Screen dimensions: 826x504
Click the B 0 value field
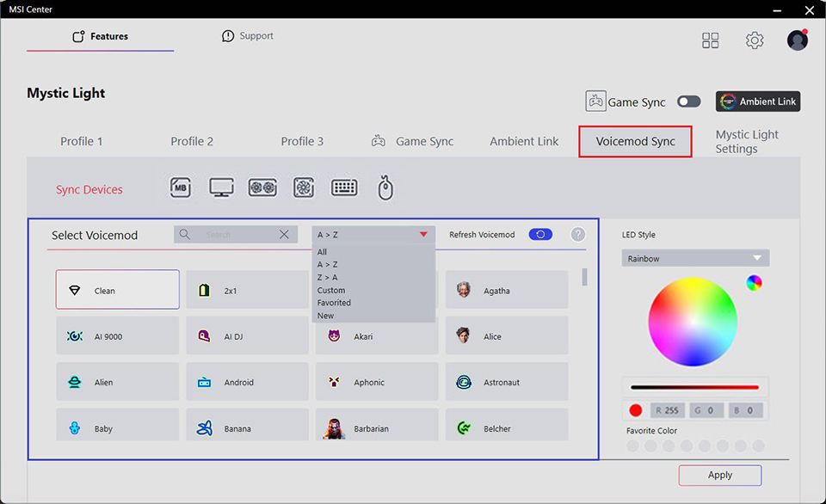[x=745, y=410]
